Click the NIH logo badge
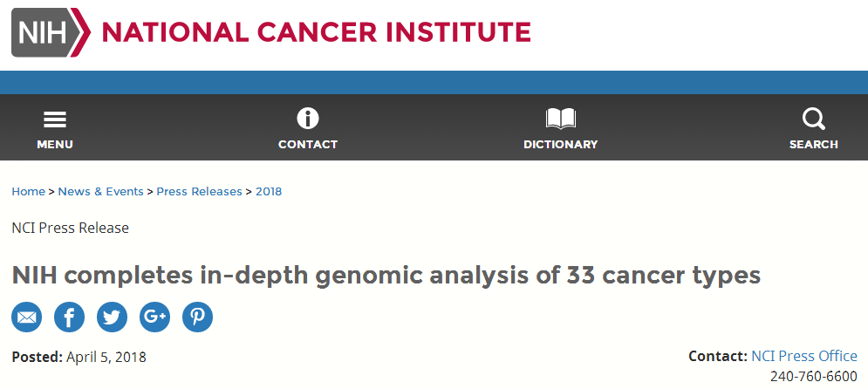 click(51, 32)
